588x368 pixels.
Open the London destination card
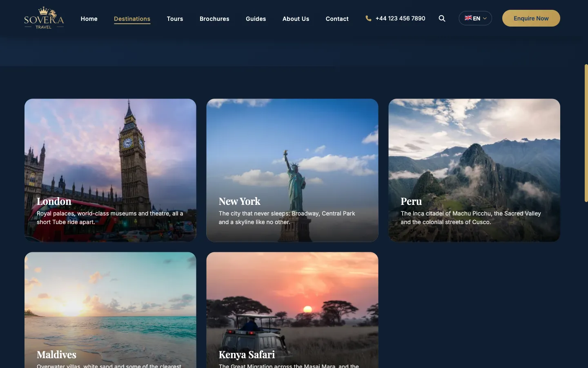(110, 170)
